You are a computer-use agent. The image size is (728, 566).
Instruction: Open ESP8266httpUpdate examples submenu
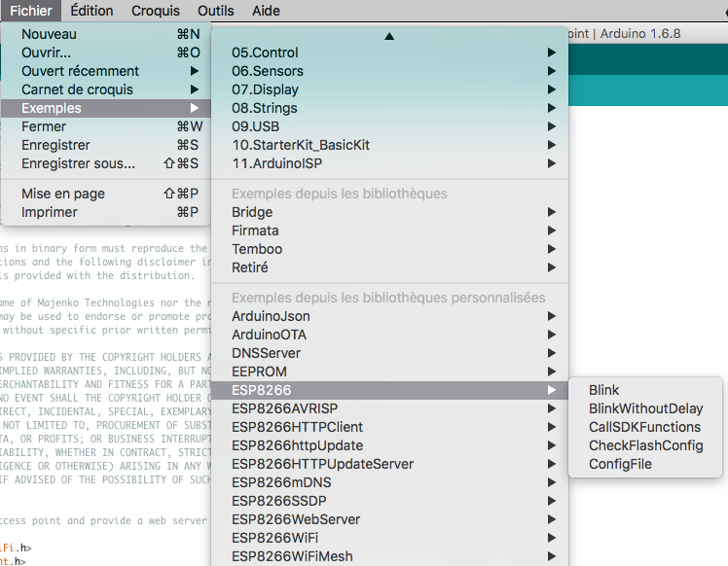point(389,445)
